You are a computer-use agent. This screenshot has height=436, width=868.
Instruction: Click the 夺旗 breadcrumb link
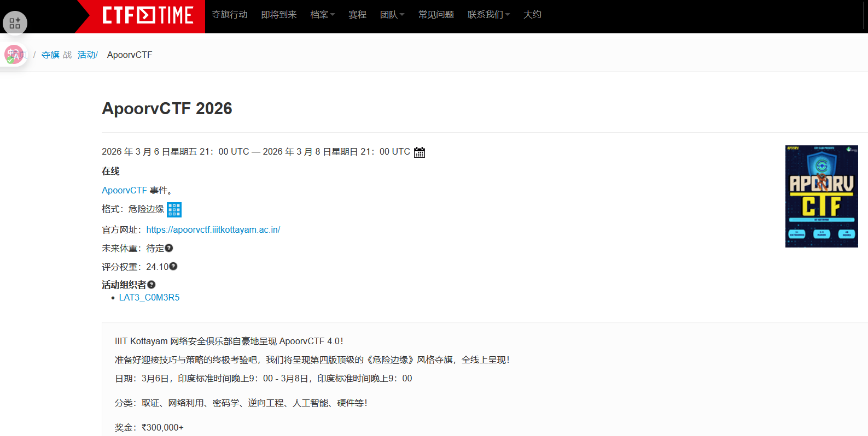coord(50,55)
